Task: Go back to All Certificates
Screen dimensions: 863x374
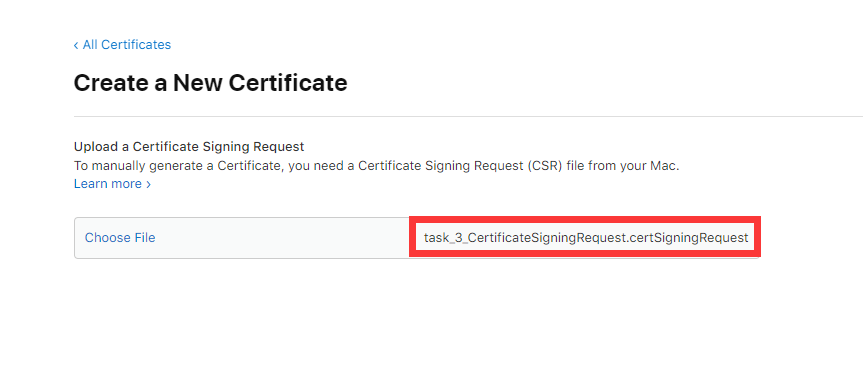Action: pos(122,45)
